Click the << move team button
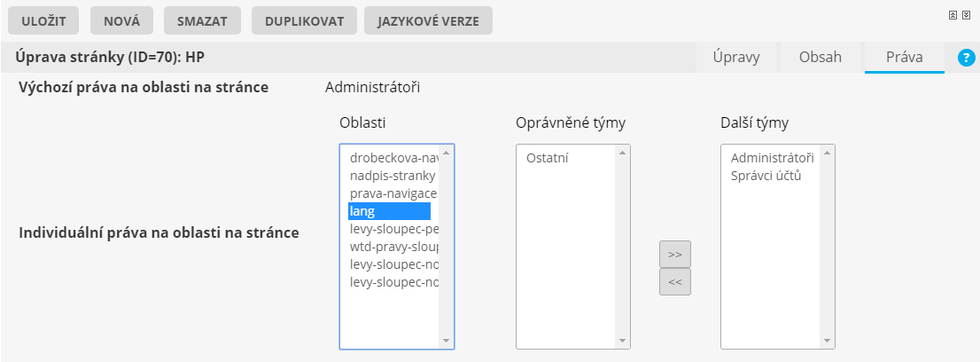Image resolution: width=980 pixels, height=362 pixels. pos(674,282)
